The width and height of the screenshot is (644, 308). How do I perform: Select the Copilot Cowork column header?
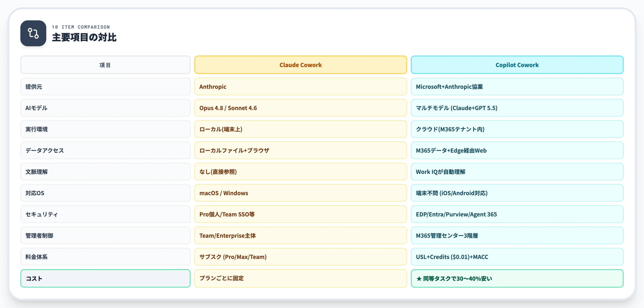pos(517,65)
